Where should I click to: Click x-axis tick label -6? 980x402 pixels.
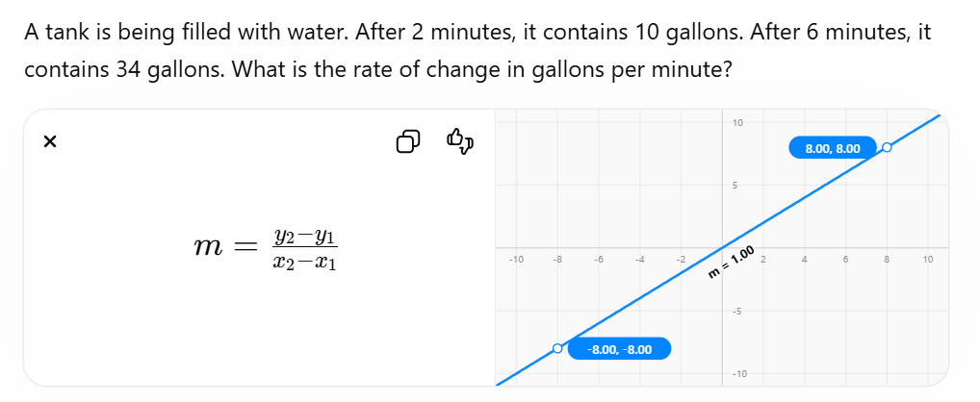598,259
